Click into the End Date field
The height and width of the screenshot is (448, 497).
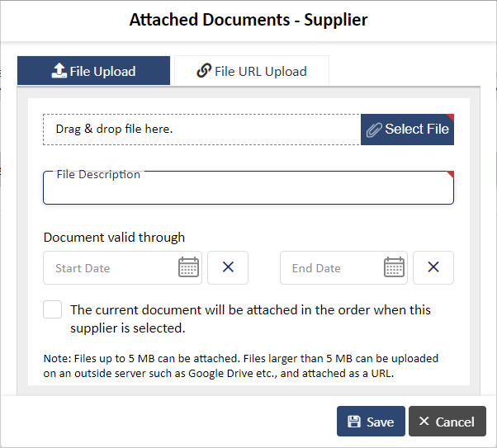tap(333, 268)
